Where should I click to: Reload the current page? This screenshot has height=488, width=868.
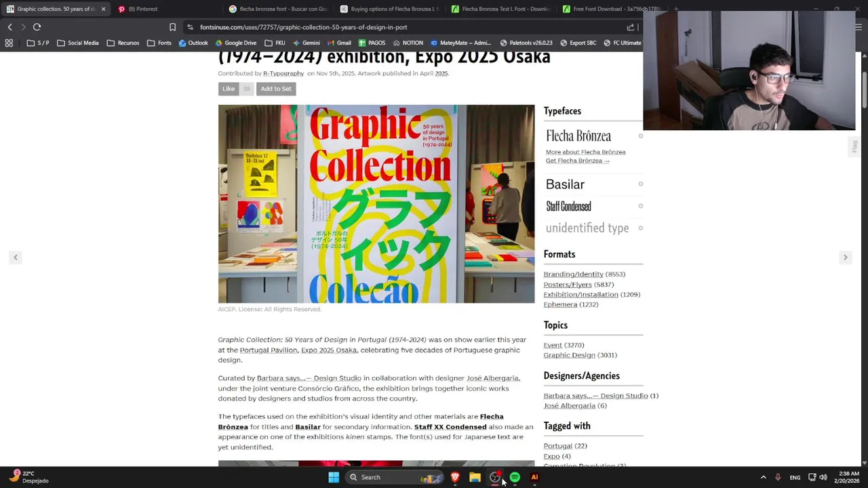(37, 27)
